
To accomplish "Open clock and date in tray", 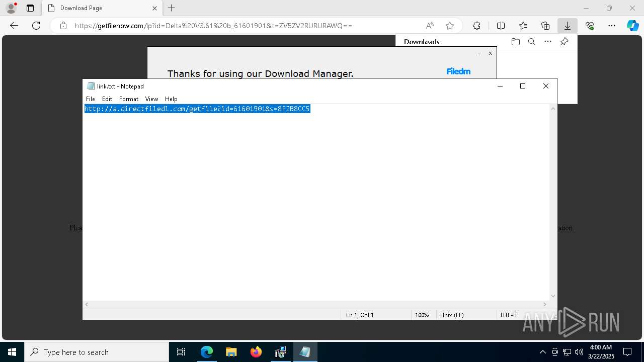I will pos(601,352).
